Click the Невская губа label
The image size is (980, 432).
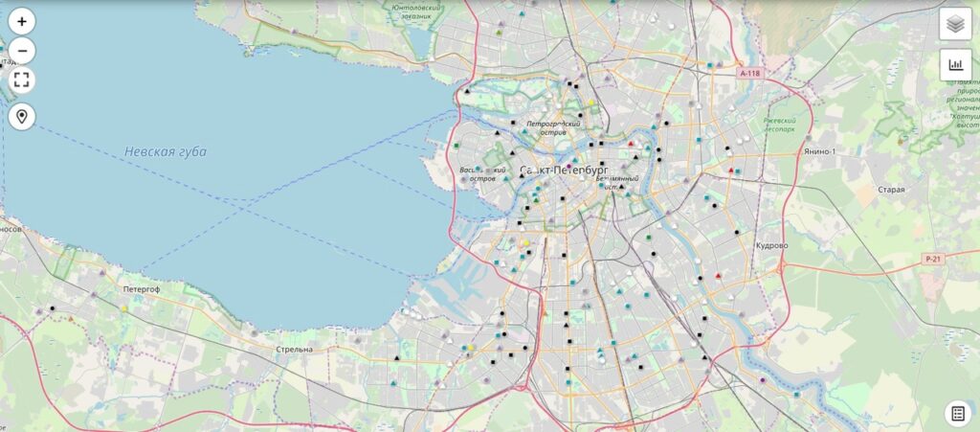point(165,152)
